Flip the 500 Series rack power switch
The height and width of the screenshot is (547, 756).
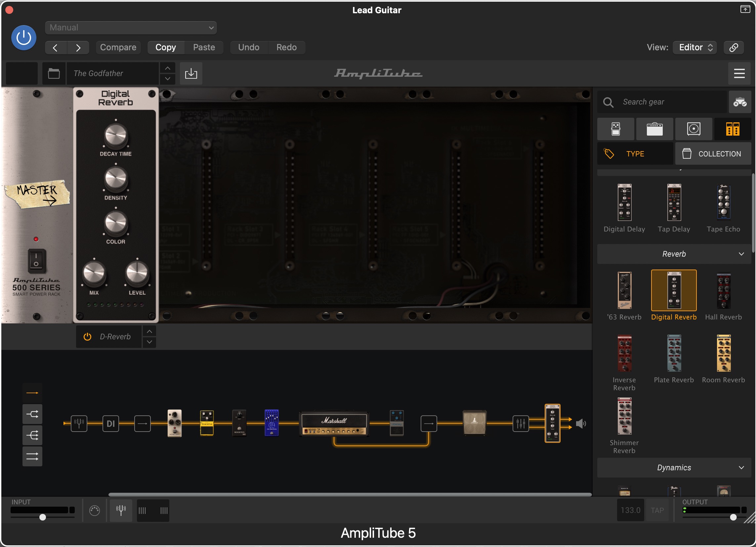[x=36, y=261]
